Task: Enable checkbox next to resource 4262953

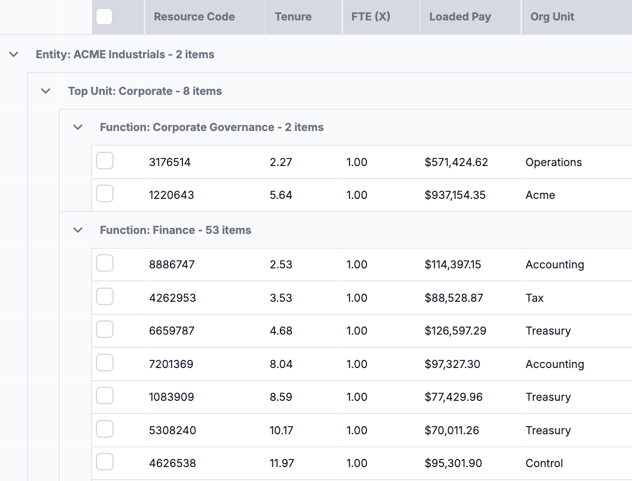Action: 105,297
